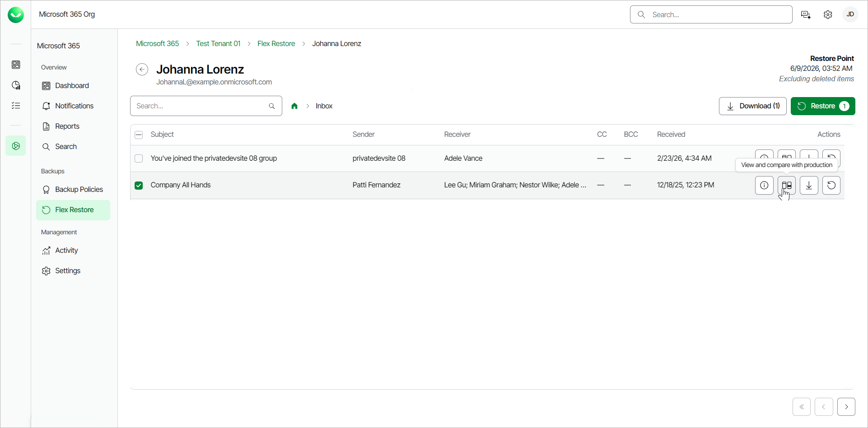The height and width of the screenshot is (428, 868).
Task: Click the Microsoft 365 Org title
Action: click(67, 14)
